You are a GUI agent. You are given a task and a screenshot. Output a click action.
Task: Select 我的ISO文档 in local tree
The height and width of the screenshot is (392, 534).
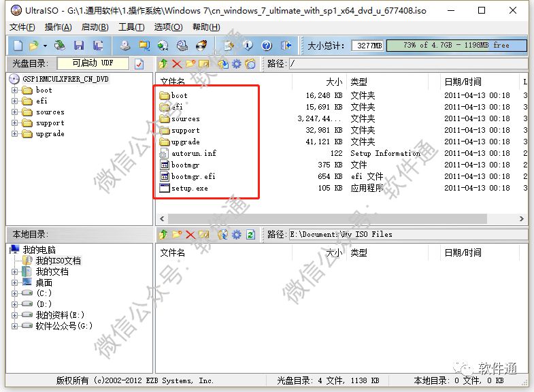coord(52,261)
